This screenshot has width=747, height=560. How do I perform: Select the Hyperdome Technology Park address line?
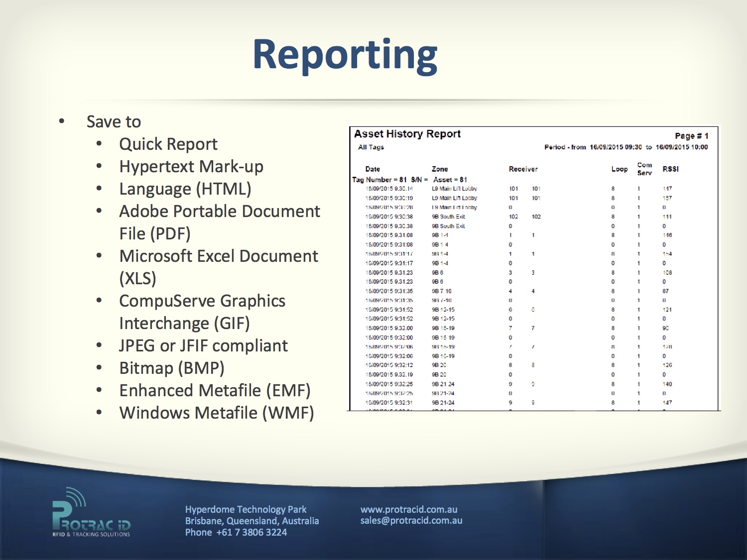coord(246,509)
